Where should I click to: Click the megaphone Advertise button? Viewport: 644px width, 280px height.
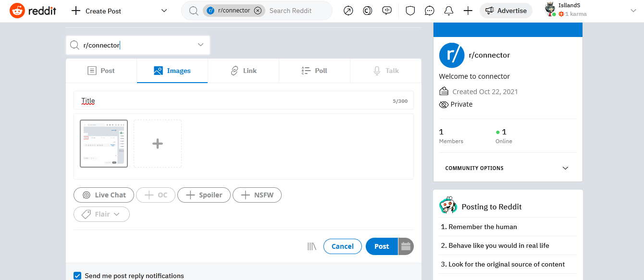coord(506,11)
